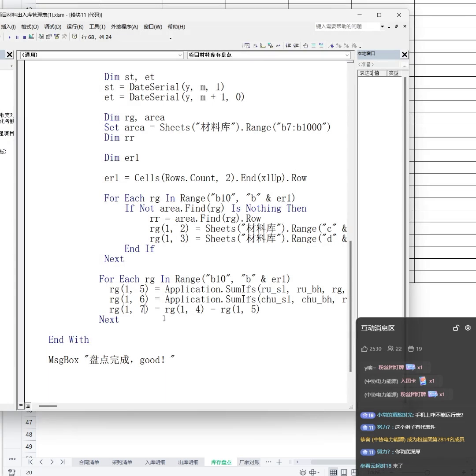Stop and reset the running macro
Screen dimensions: 476x476
pos(25,37)
